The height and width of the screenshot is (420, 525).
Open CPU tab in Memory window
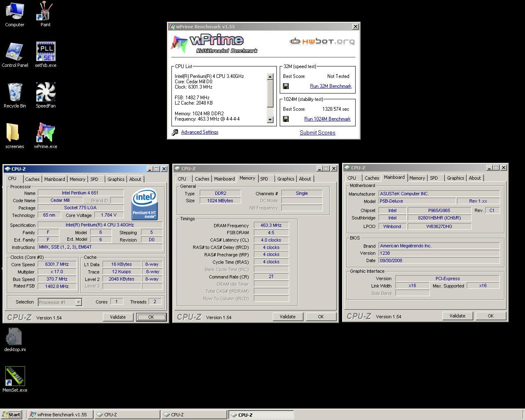click(x=182, y=179)
